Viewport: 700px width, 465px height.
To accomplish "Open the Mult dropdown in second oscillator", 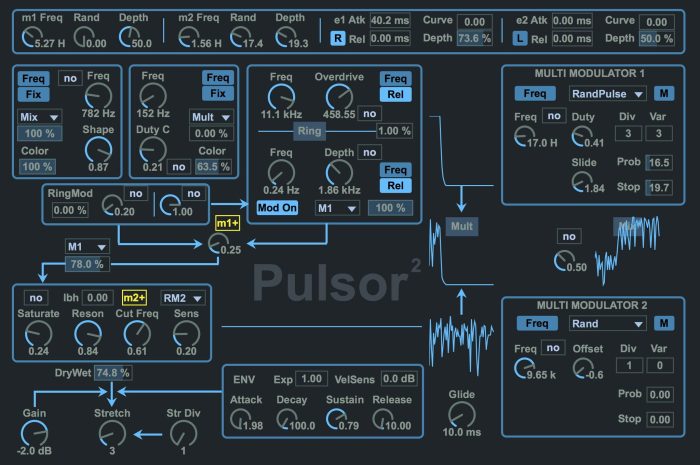I will tap(211, 117).
